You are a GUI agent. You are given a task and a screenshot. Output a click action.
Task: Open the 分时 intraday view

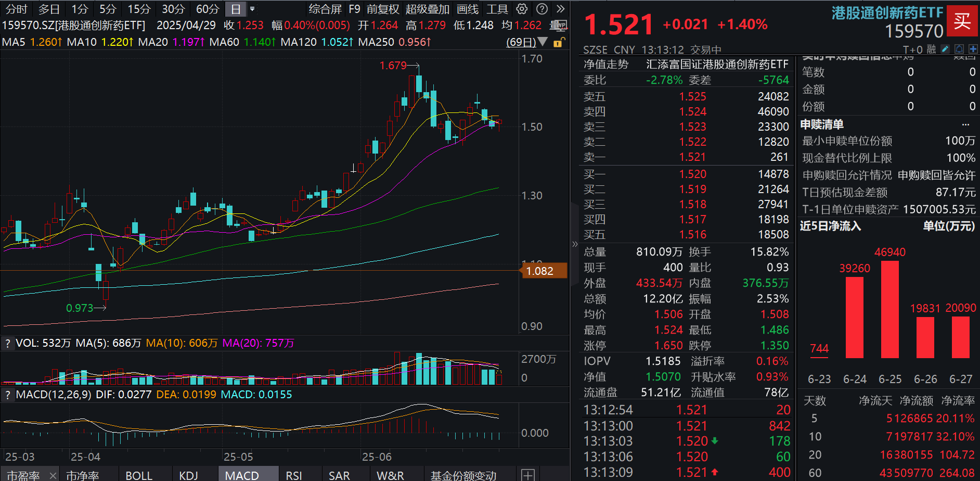(16, 9)
